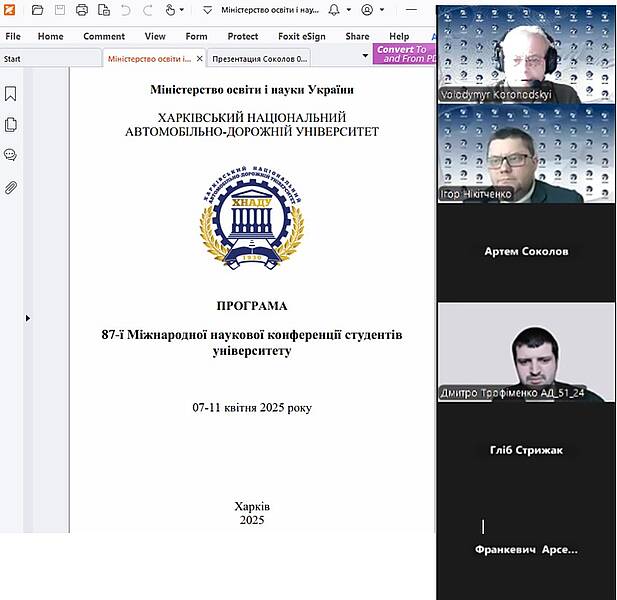Image resolution: width=617 pixels, height=600 pixels.
Task: Open the user account dropdown
Action: (369, 10)
